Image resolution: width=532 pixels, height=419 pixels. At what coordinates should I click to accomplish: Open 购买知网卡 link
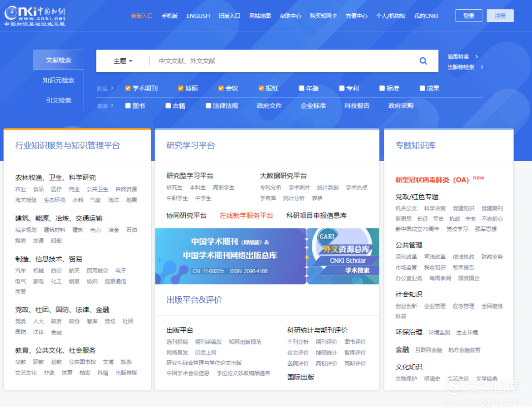pyautogui.click(x=323, y=16)
